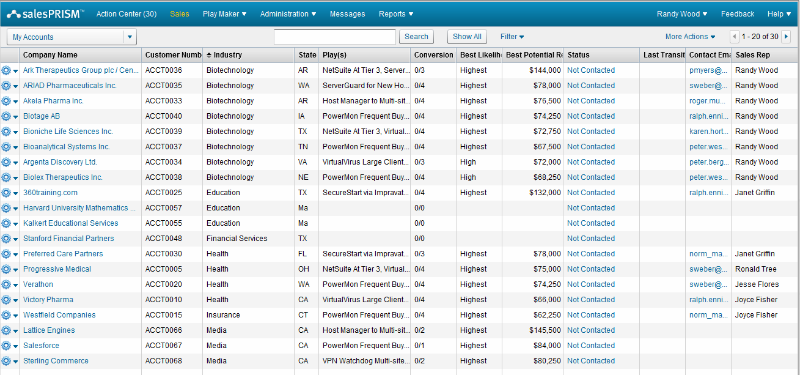The height and width of the screenshot is (375, 800).
Task: Open gear icon for Harvard University row
Action: click(x=6, y=208)
